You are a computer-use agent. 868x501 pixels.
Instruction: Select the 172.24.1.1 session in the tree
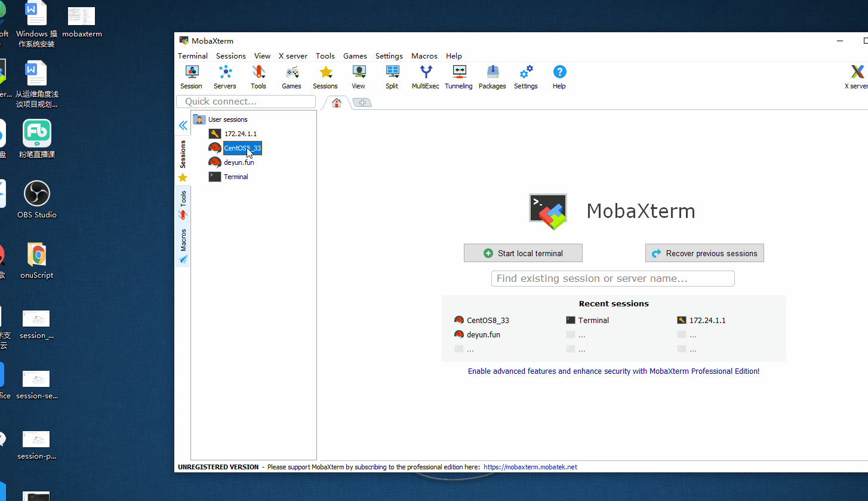233,134
